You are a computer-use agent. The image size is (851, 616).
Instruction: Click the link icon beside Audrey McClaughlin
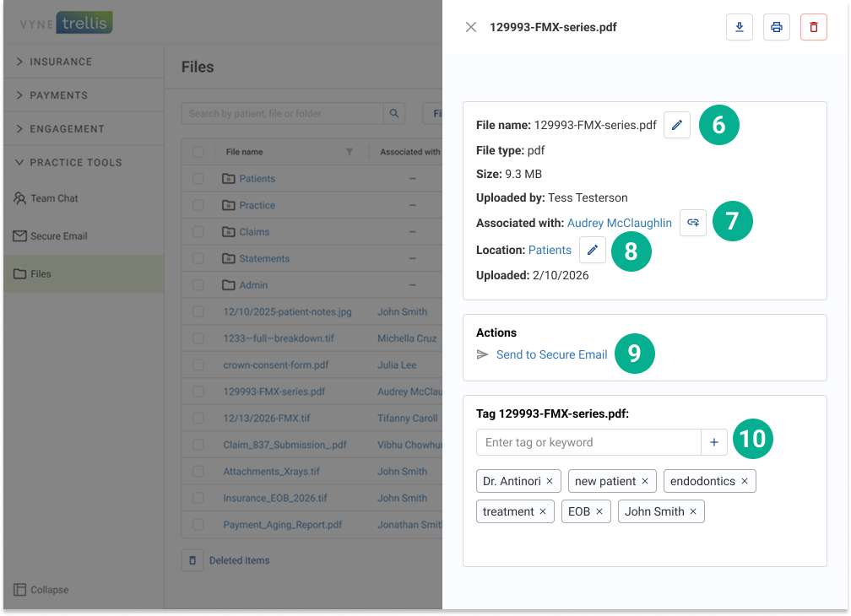(692, 223)
